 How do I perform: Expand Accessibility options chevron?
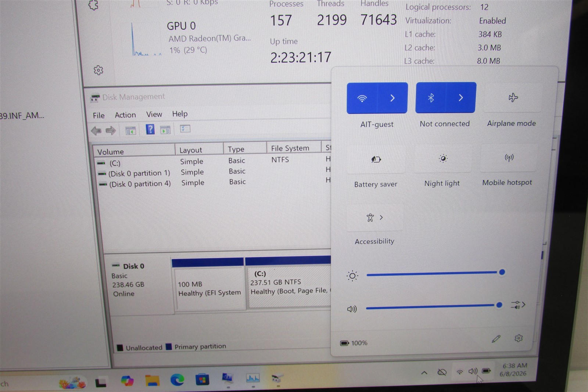[381, 217]
